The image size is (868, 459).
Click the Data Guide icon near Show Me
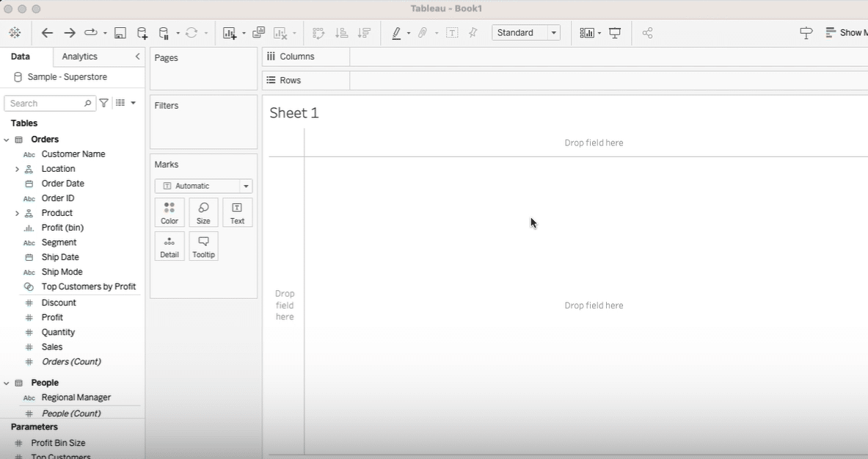tap(806, 33)
